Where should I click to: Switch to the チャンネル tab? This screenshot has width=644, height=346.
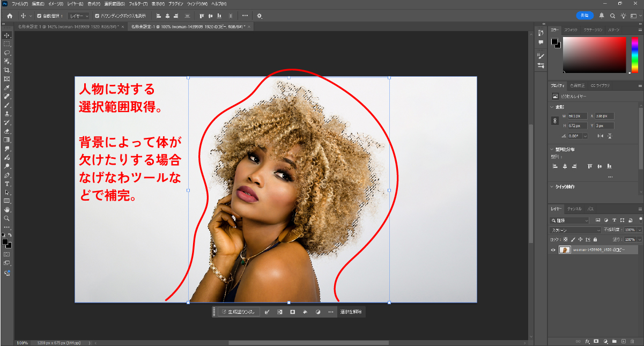coord(574,209)
